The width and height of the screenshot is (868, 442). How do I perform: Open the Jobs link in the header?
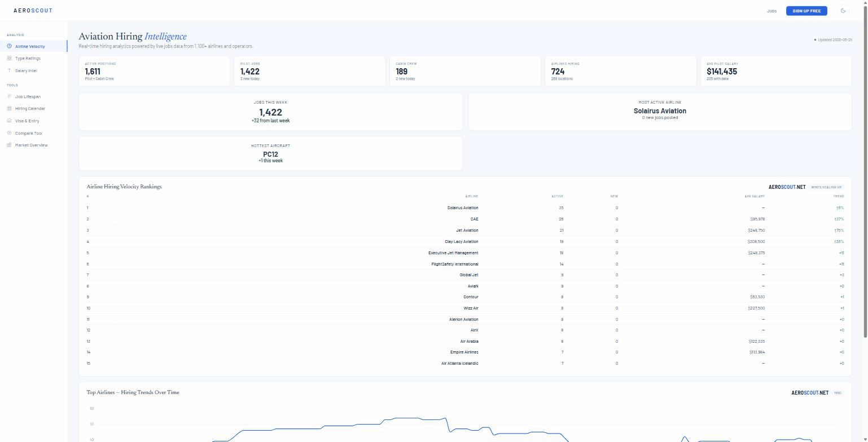click(x=771, y=11)
